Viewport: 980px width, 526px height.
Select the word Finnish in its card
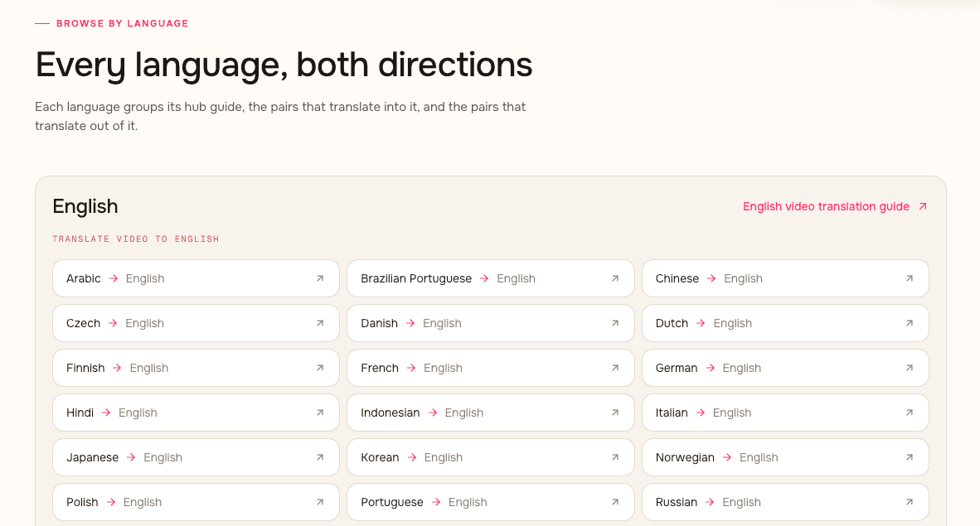[85, 368]
